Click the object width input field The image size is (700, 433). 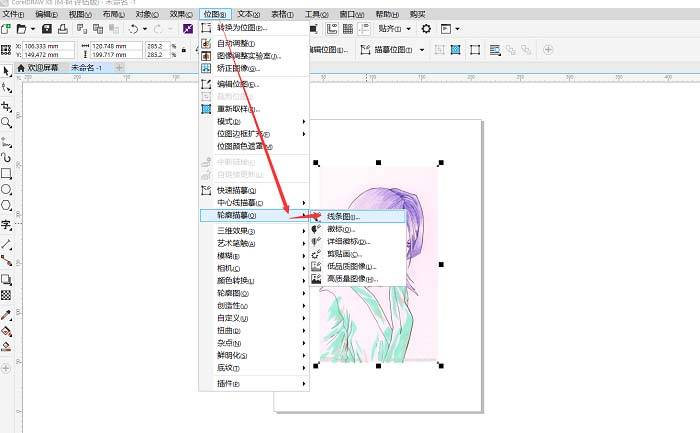click(117, 45)
